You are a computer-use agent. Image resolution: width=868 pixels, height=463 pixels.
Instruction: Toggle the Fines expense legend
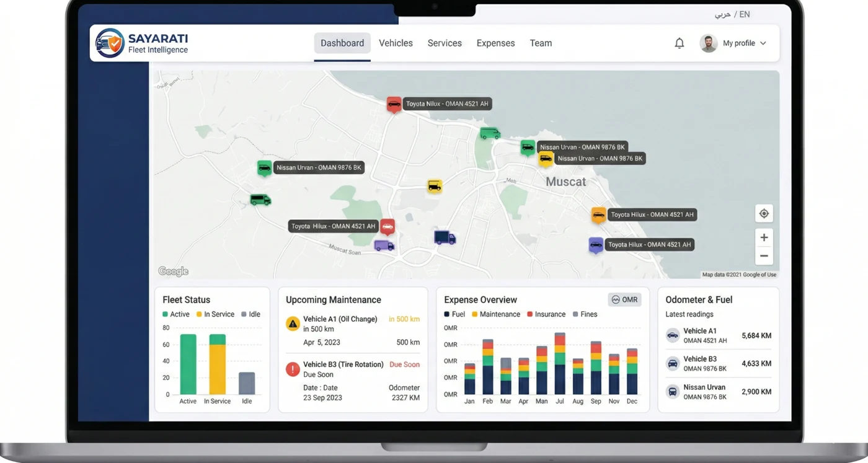(585, 314)
